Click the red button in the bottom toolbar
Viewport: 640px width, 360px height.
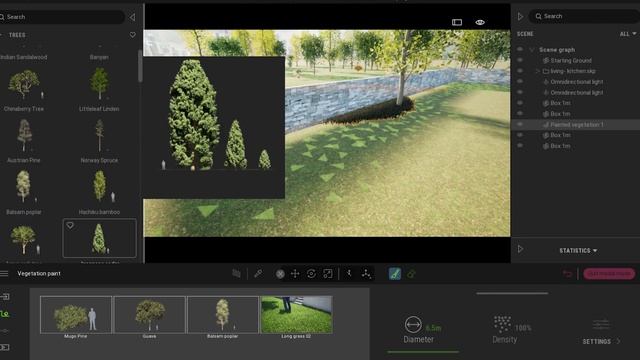pyautogui.click(x=609, y=273)
